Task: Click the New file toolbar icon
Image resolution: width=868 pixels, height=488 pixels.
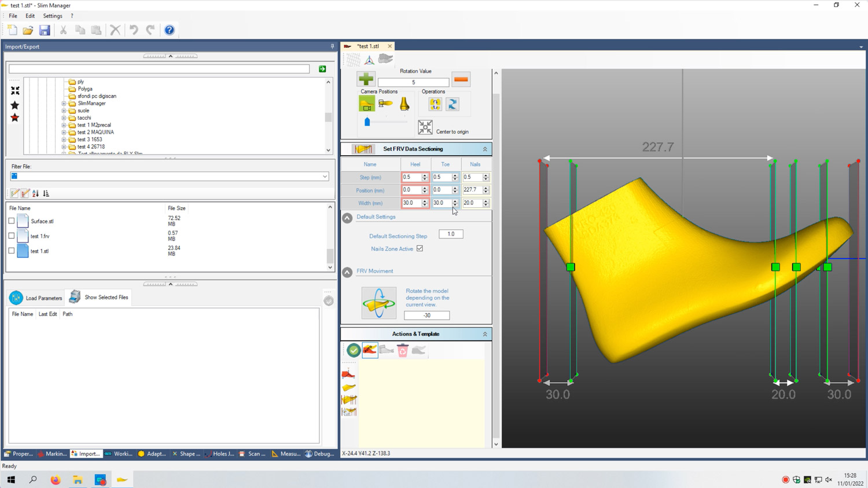Action: pos(12,30)
